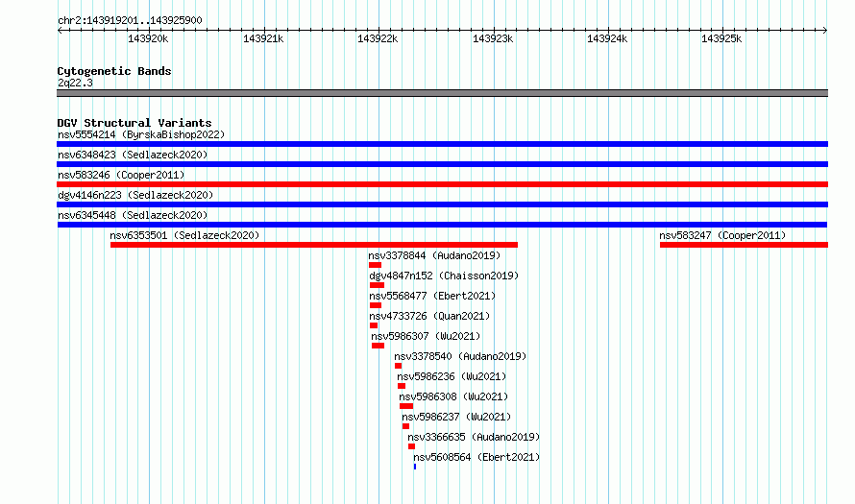Image resolution: width=855 pixels, height=504 pixels.
Task: Click the nsv583246 (Cooper2011) label
Action: pos(121,175)
